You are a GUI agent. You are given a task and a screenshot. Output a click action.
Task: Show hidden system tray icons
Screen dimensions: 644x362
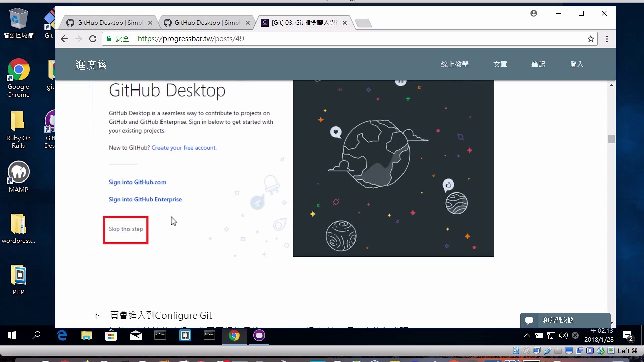tap(527, 335)
